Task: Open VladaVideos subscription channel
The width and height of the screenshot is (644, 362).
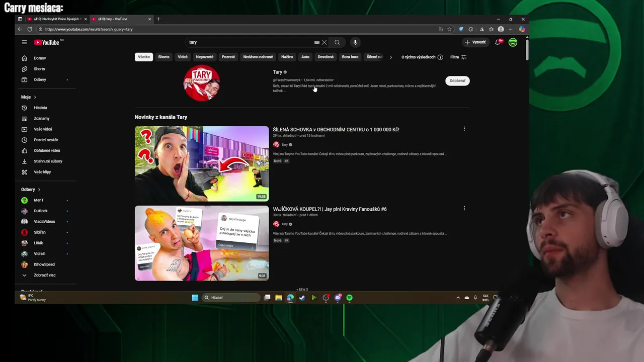Action: (x=43, y=222)
